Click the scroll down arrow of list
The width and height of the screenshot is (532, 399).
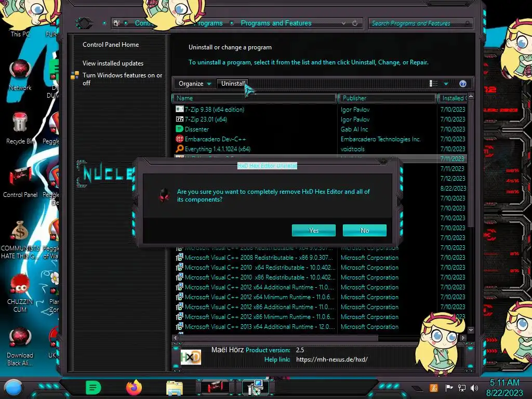[471, 330]
